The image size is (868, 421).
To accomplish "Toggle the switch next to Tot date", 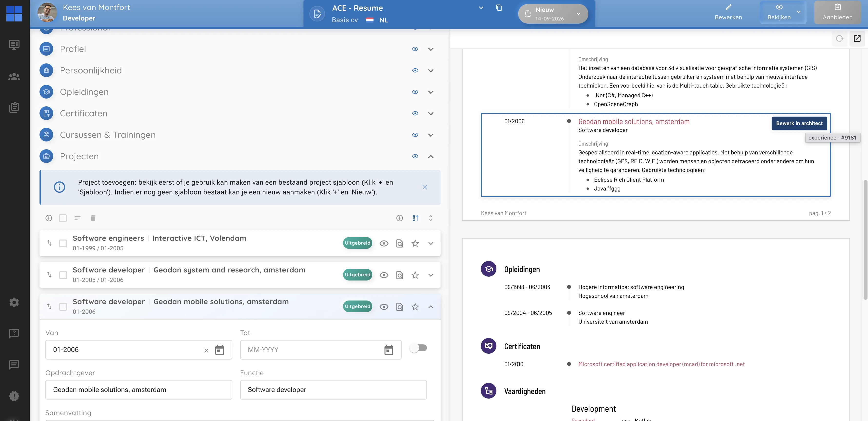I will click(418, 348).
